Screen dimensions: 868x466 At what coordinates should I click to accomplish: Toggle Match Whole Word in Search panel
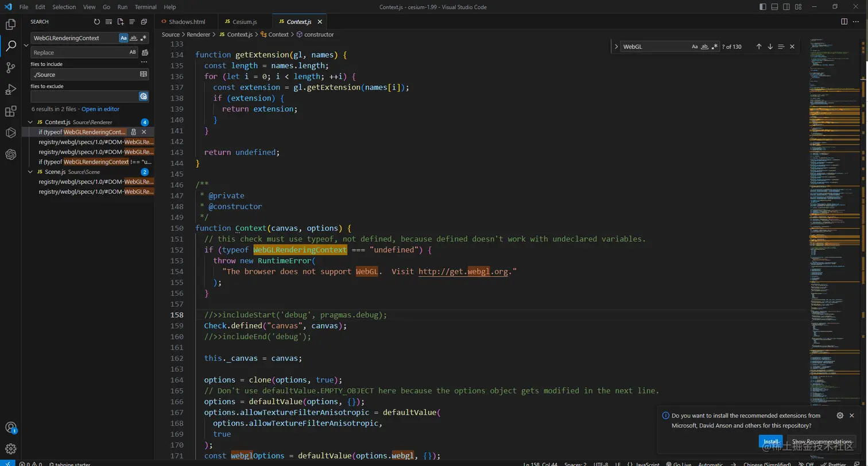click(x=133, y=38)
